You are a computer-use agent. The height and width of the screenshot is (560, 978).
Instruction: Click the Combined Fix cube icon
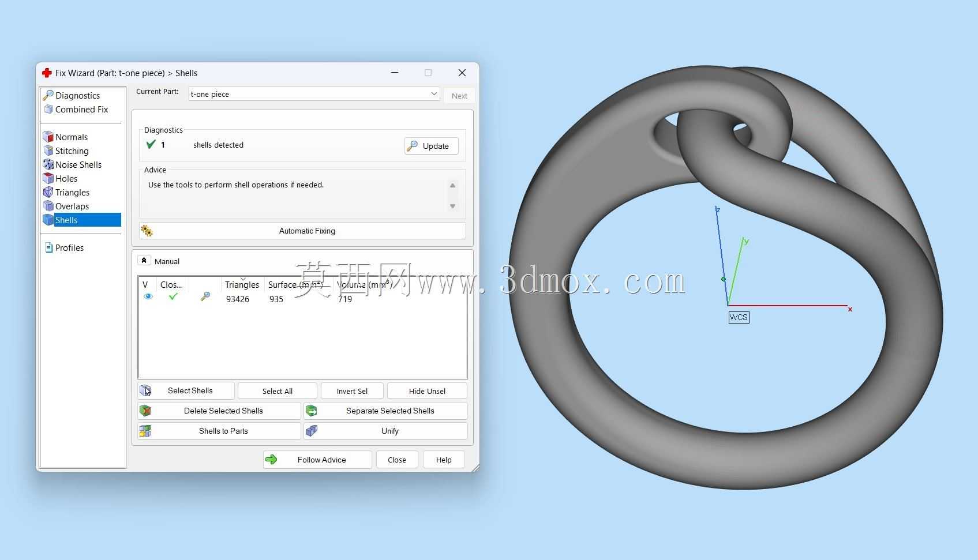tap(48, 109)
